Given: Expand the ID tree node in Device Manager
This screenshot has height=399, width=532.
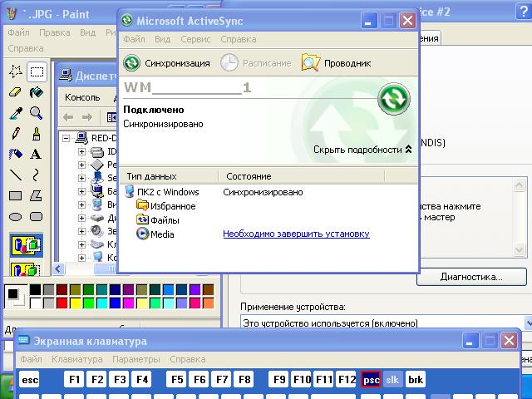Looking at the screenshot, I should tap(81, 151).
